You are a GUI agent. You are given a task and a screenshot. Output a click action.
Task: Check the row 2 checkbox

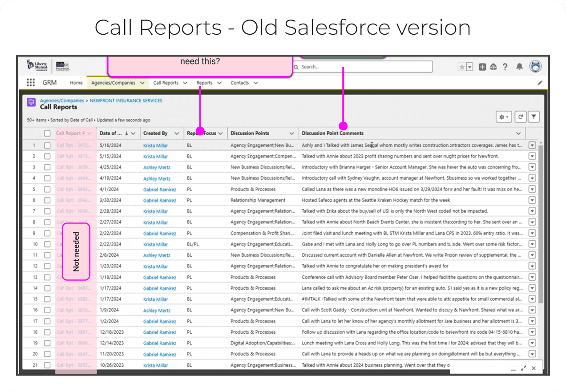(47, 156)
